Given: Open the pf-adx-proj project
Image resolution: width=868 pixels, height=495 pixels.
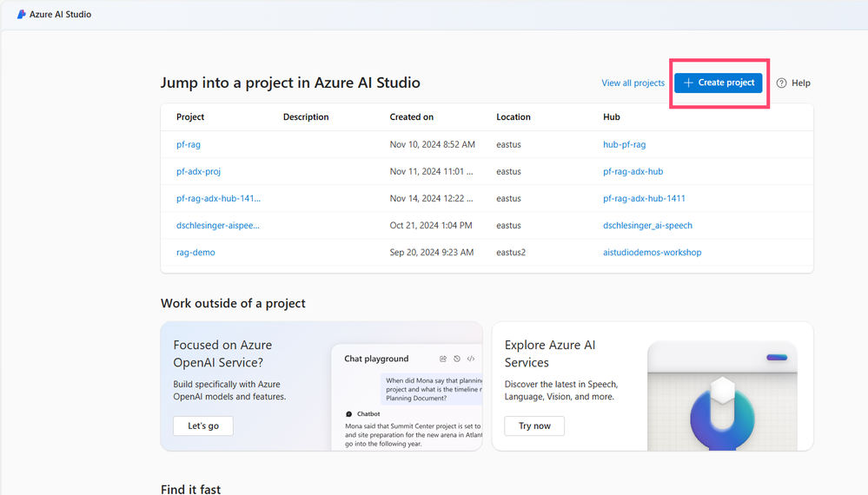Looking at the screenshot, I should click(198, 171).
